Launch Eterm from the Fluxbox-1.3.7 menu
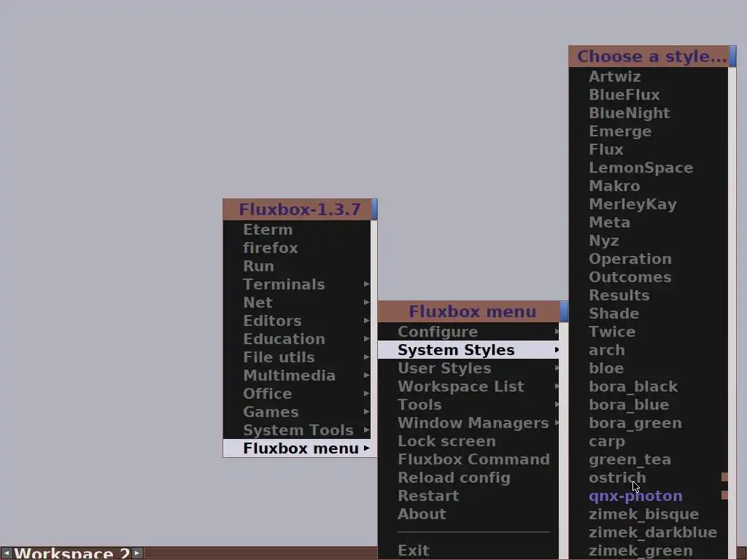The image size is (747, 560). [x=297, y=230]
